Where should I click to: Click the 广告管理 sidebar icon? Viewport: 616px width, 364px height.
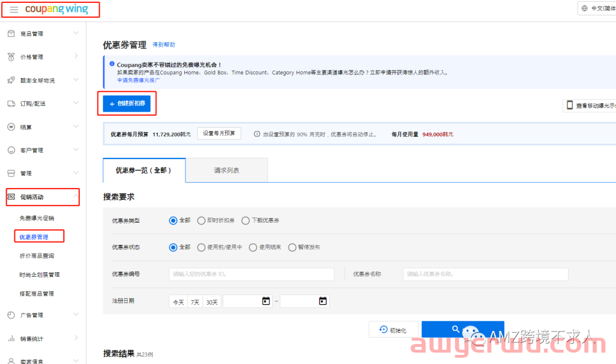(11, 315)
